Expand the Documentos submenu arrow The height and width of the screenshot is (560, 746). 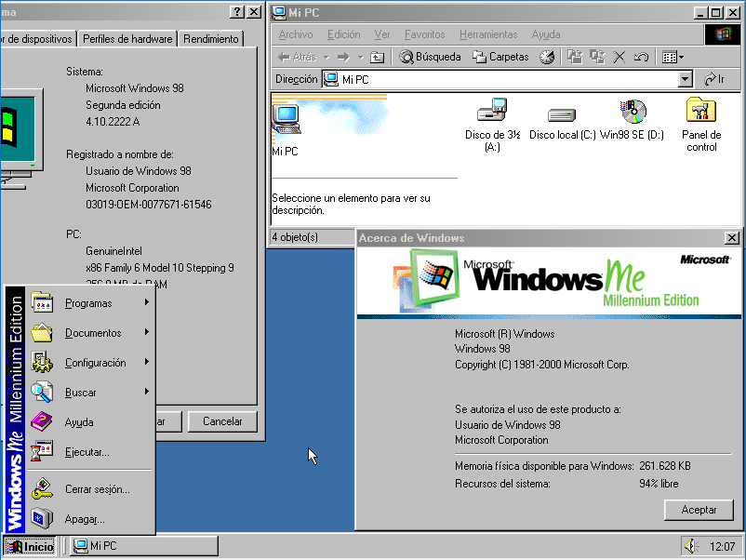click(x=147, y=332)
